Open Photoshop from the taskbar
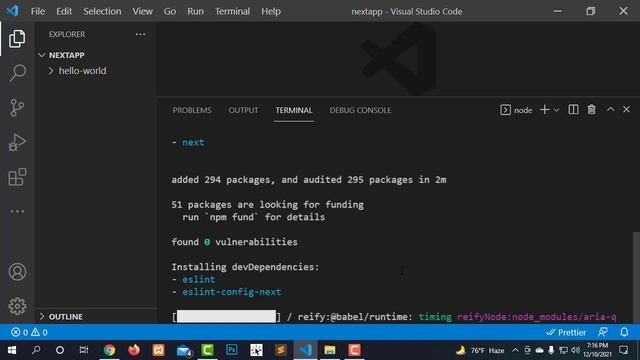Image resolution: width=640 pixels, height=360 pixels. 231,350
